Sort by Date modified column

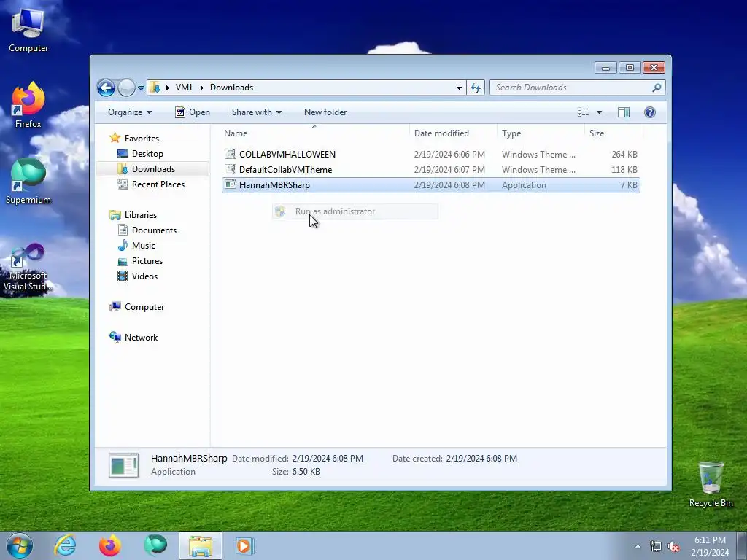point(453,133)
